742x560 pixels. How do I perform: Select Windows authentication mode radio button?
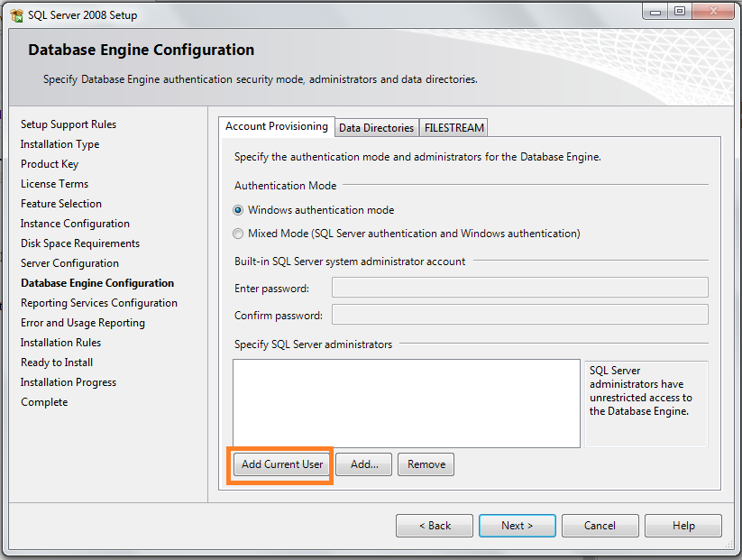tap(238, 210)
